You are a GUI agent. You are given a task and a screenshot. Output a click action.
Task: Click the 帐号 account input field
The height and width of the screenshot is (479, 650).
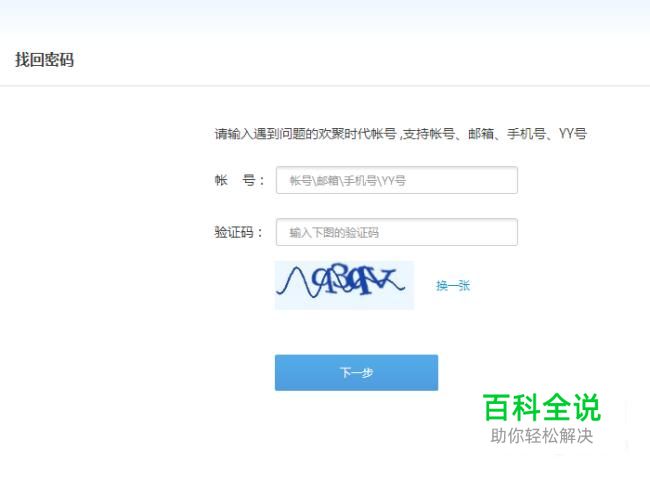(397, 180)
